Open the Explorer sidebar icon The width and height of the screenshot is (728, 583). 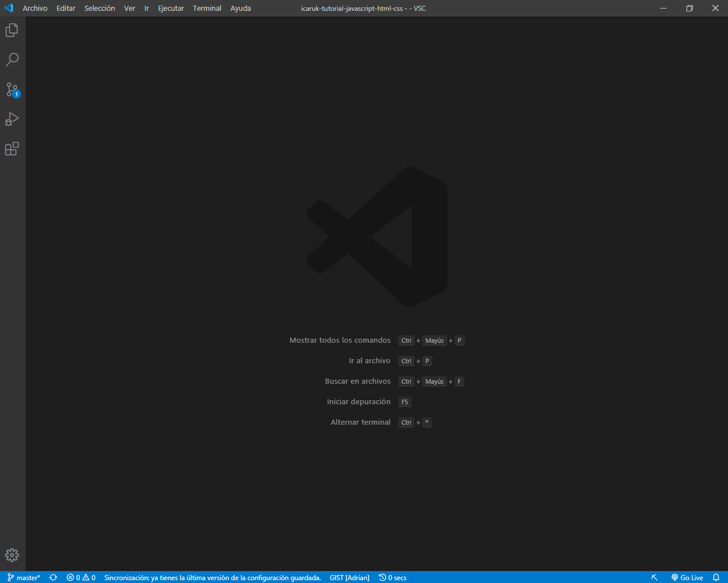(x=12, y=30)
